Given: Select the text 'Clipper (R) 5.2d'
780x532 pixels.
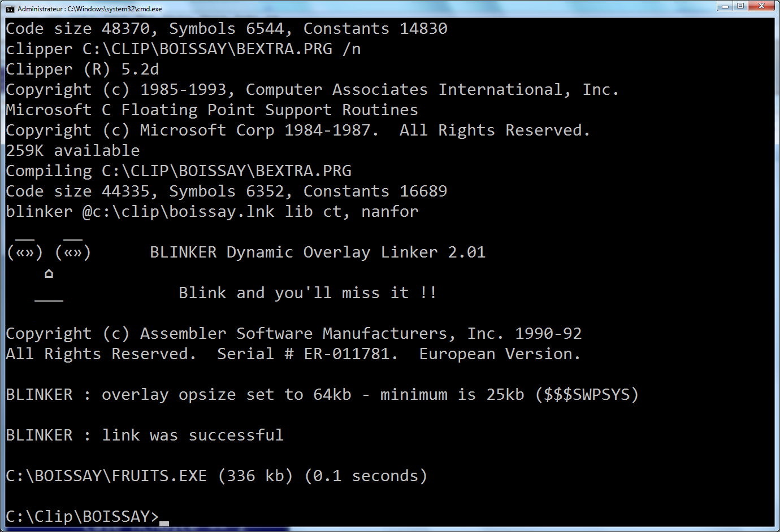Looking at the screenshot, I should coord(83,69).
